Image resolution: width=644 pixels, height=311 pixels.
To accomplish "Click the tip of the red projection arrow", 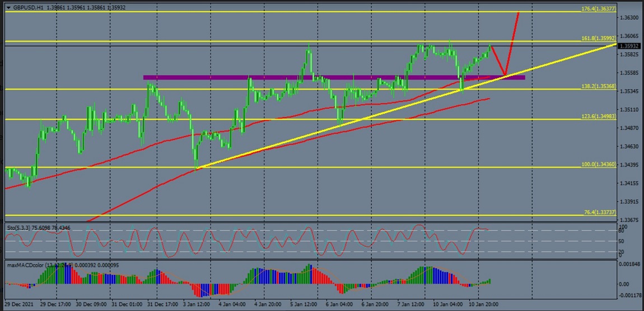I will (x=519, y=12).
